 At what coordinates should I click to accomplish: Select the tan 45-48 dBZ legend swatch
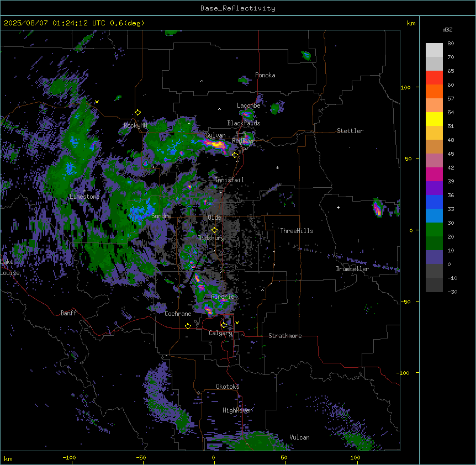coord(434,146)
